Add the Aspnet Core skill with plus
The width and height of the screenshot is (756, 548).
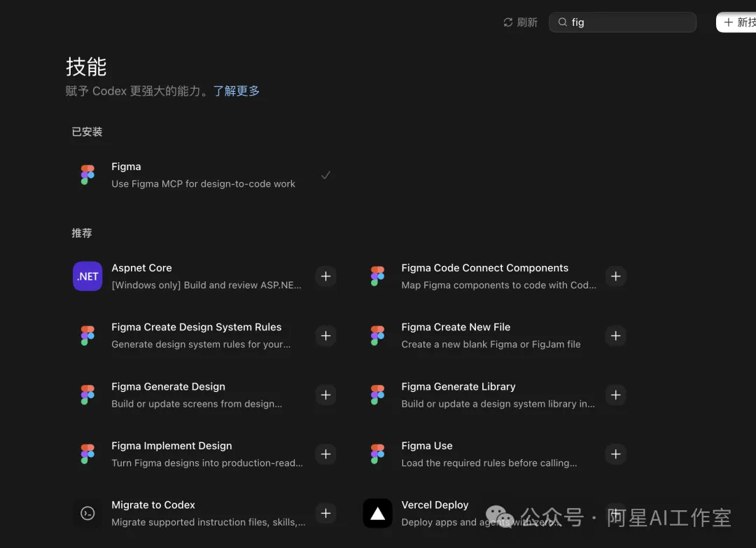point(326,276)
